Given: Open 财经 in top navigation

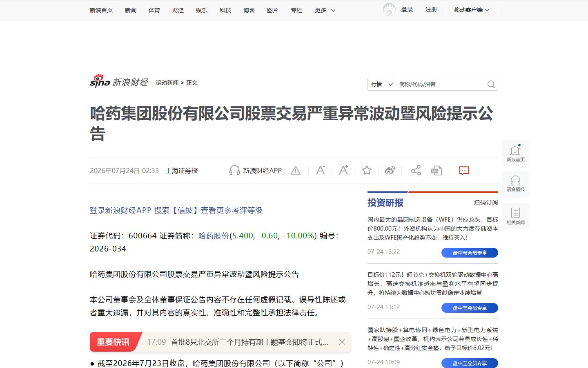Looking at the screenshot, I should point(178,10).
